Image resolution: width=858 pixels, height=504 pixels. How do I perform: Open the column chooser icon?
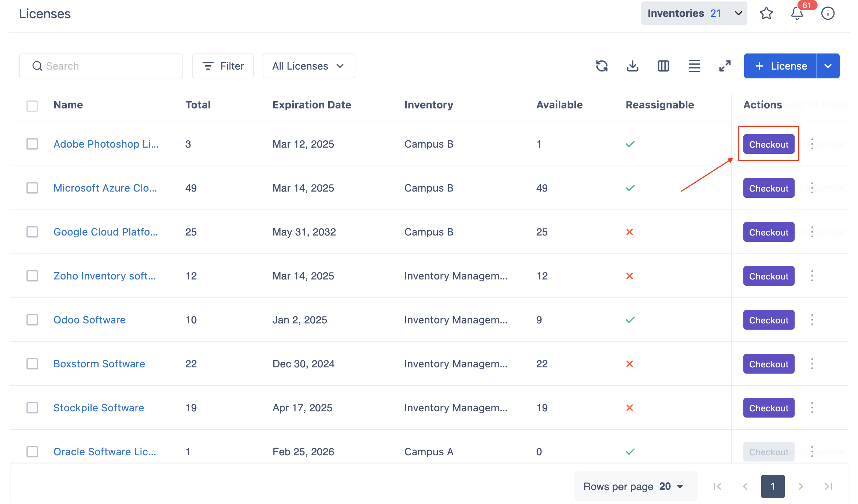click(663, 66)
